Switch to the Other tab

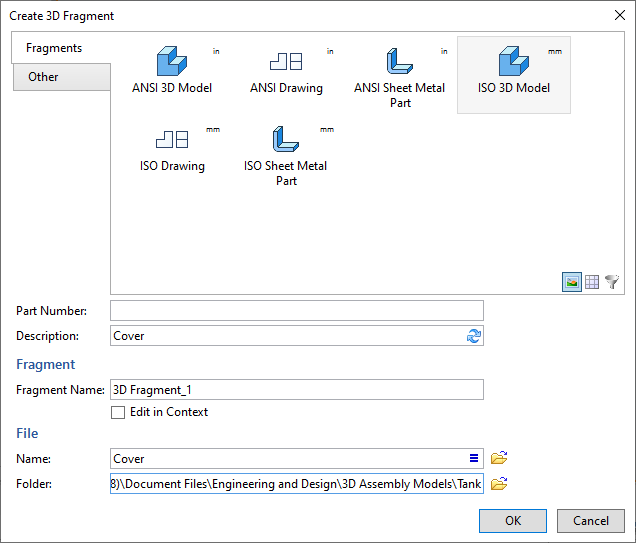pyautogui.click(x=62, y=77)
